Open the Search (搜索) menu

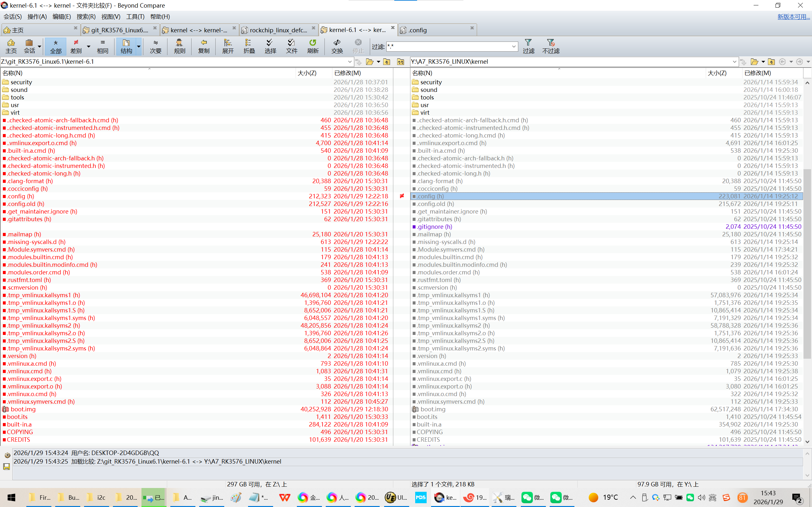[x=86, y=16]
